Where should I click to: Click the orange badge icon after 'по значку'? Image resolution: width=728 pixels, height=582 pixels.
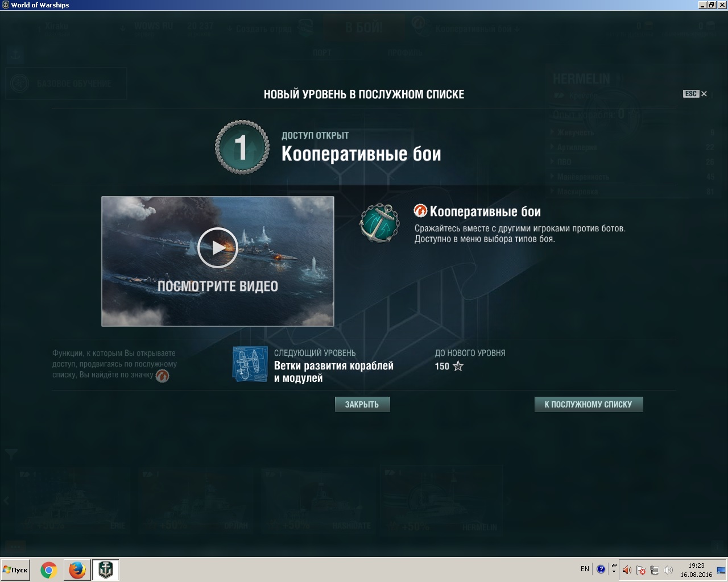pyautogui.click(x=163, y=376)
